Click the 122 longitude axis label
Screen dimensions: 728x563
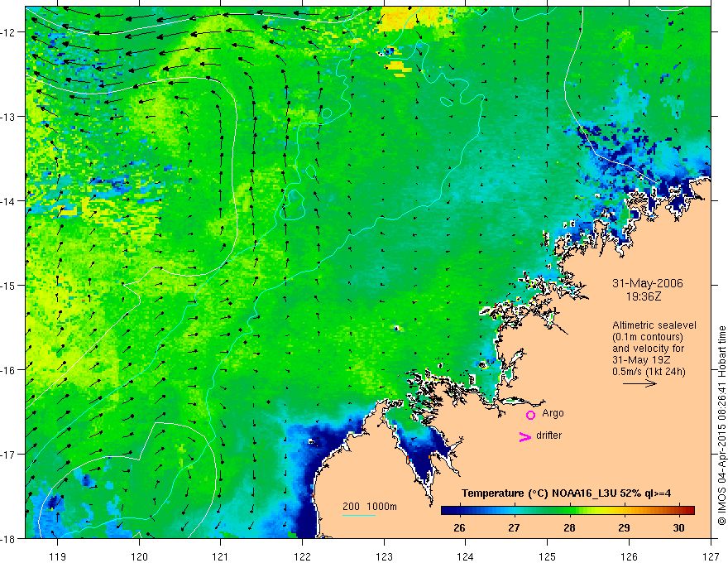tap(302, 556)
